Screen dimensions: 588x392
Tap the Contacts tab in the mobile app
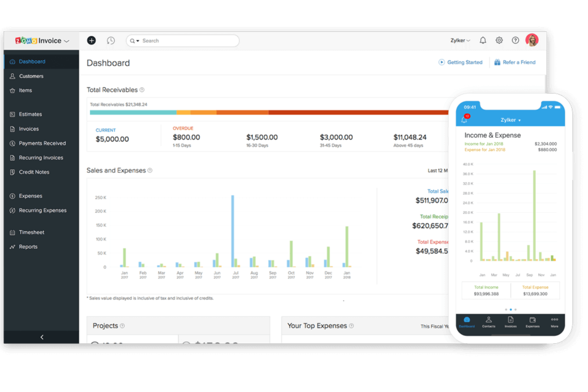(x=488, y=322)
